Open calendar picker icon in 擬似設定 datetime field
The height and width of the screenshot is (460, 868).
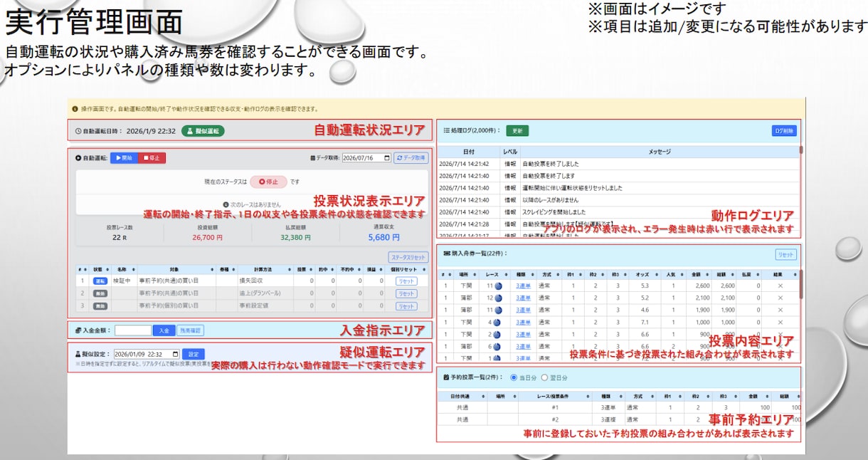point(174,354)
